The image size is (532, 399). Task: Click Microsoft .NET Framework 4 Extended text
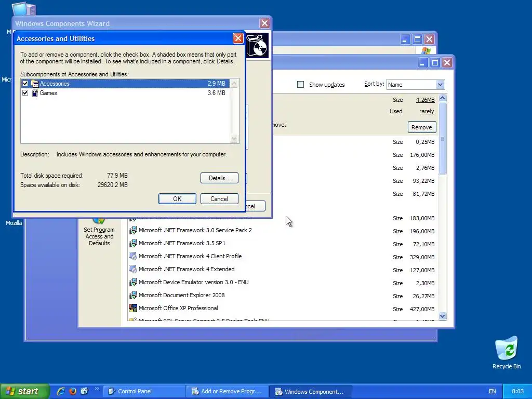coord(187,270)
